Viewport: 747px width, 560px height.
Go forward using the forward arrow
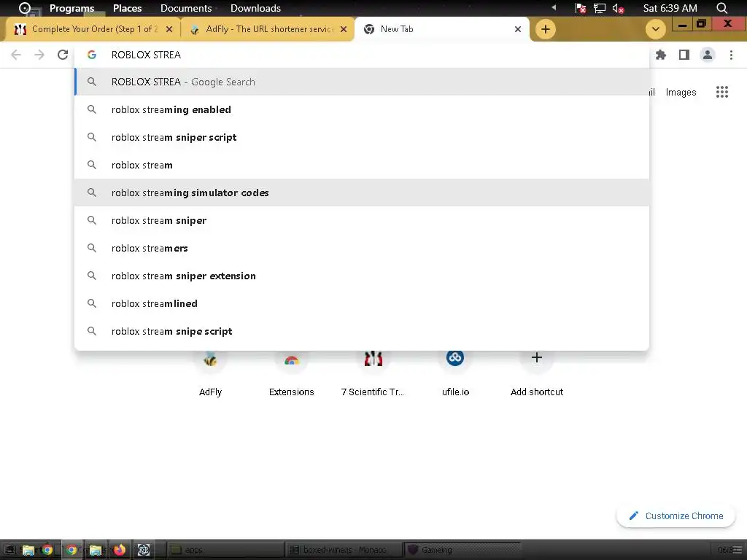(x=39, y=55)
